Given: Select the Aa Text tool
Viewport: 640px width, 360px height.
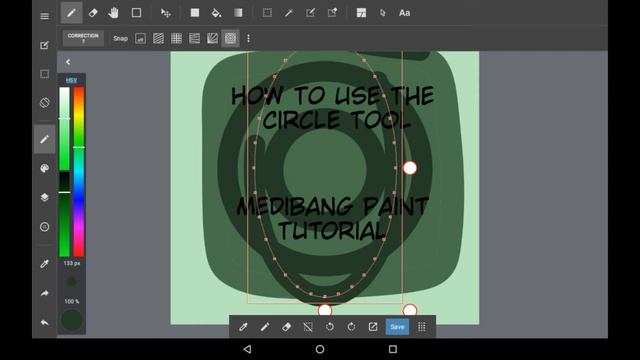Looking at the screenshot, I should tap(404, 13).
